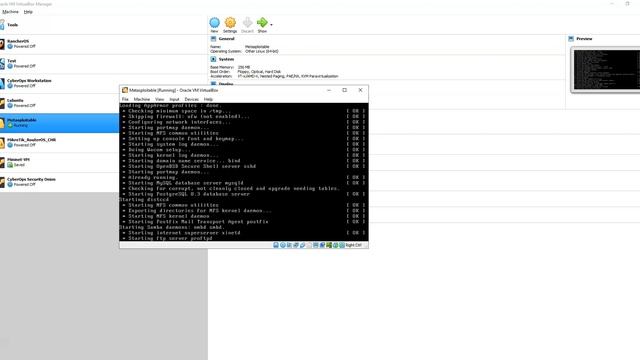Screen dimensions: 640x360
Task: Open Settings with the gear icon
Action: click(230, 22)
